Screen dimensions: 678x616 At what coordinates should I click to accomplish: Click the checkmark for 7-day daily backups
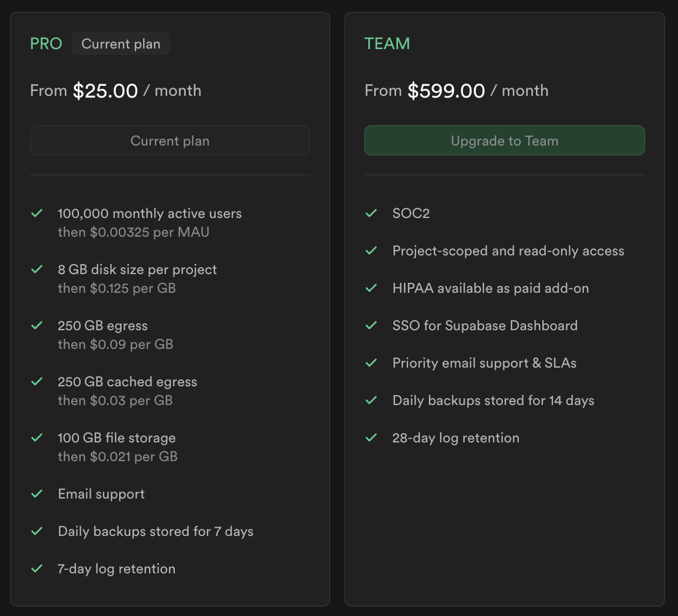[37, 531]
